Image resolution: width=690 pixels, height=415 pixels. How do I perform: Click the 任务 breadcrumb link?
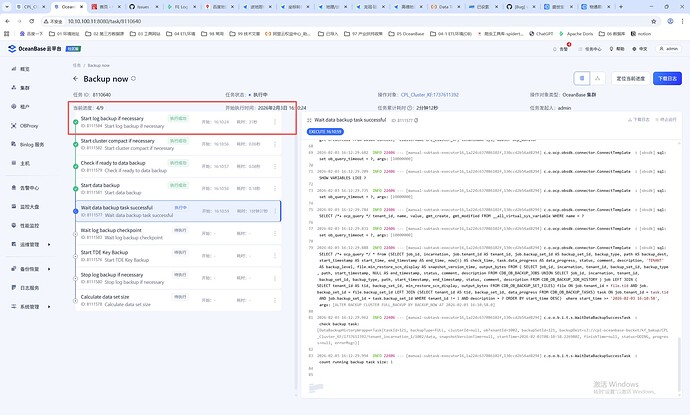[x=76, y=64]
